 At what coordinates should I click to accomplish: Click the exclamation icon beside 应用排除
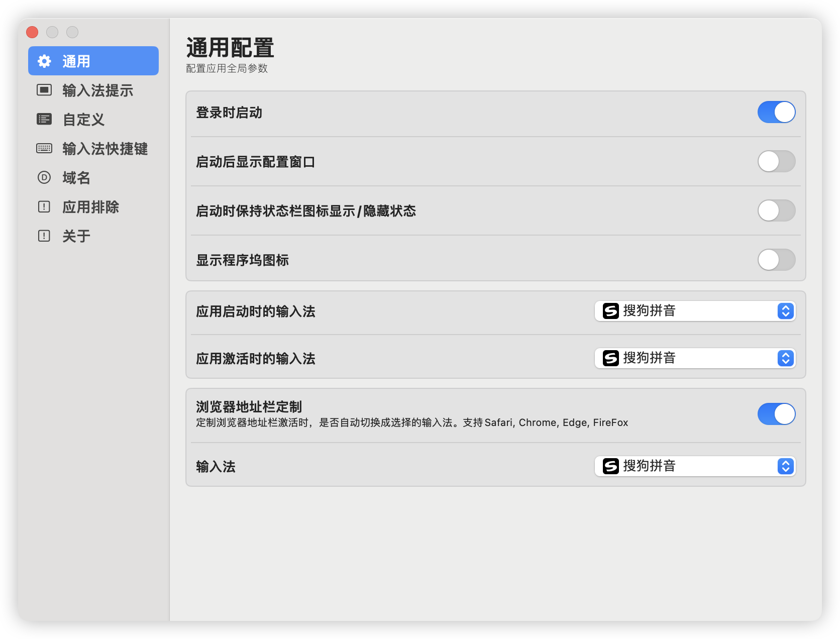click(x=44, y=207)
